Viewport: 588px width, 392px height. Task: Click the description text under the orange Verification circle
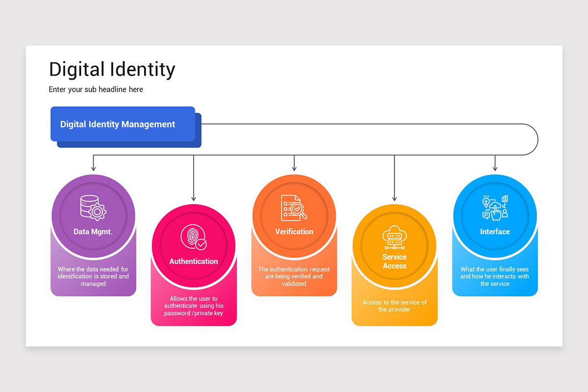[x=294, y=276]
